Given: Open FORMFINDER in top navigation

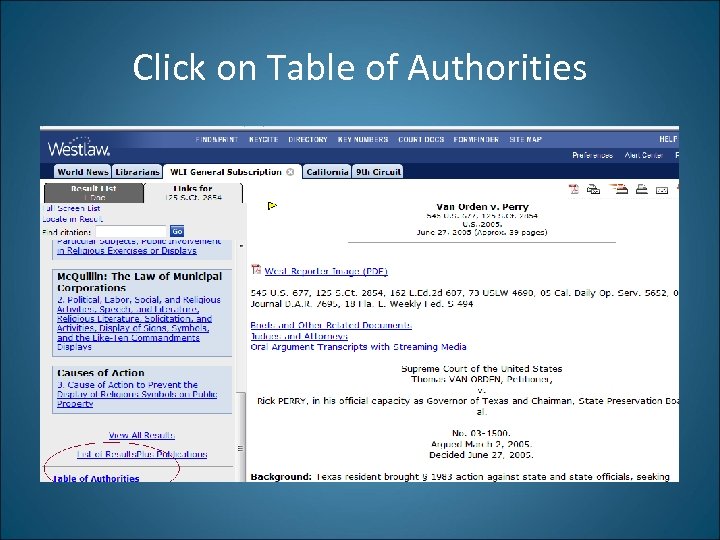Looking at the screenshot, I should pos(476,139).
